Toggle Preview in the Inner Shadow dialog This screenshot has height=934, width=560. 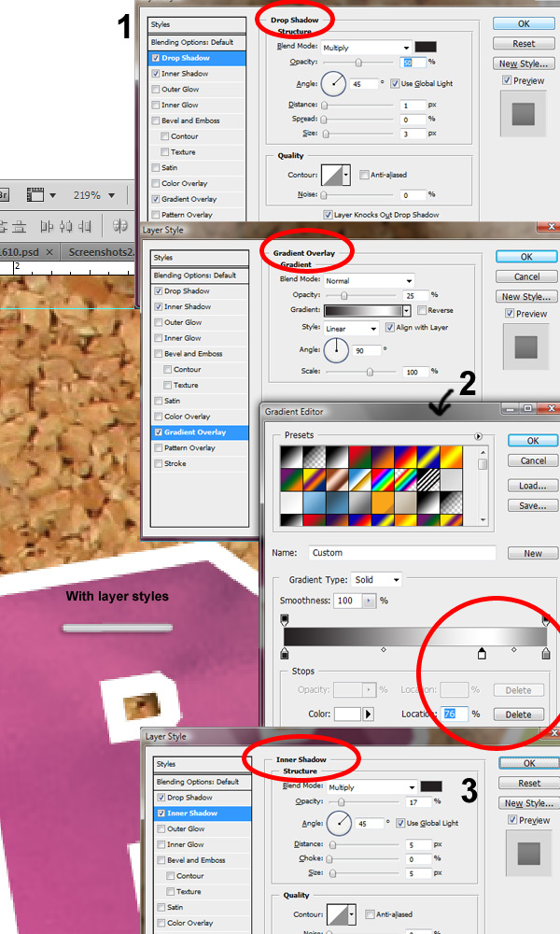coord(512,820)
